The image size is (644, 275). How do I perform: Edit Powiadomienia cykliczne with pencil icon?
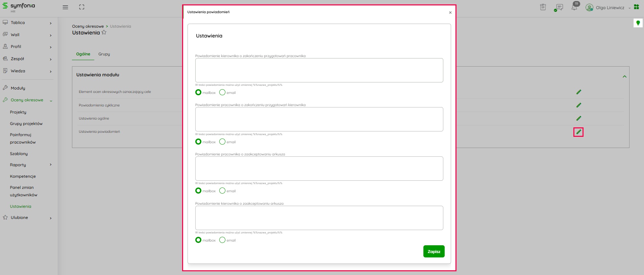[578, 105]
